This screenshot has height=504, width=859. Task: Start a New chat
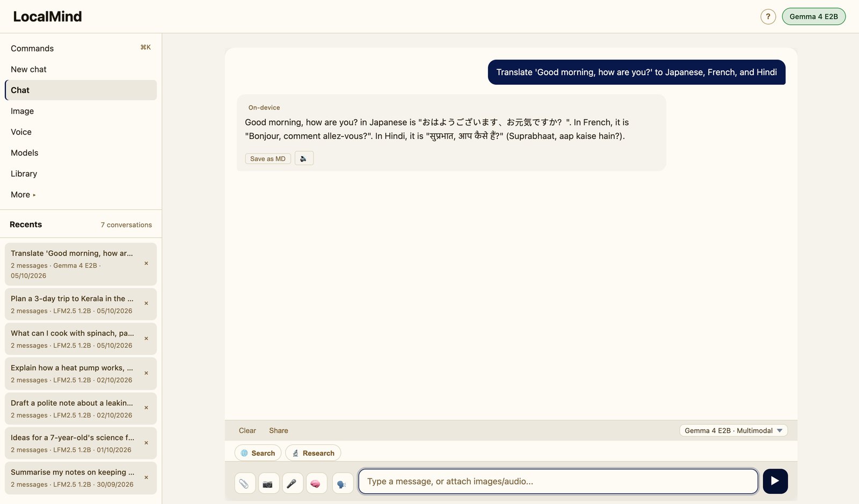[x=81, y=69]
